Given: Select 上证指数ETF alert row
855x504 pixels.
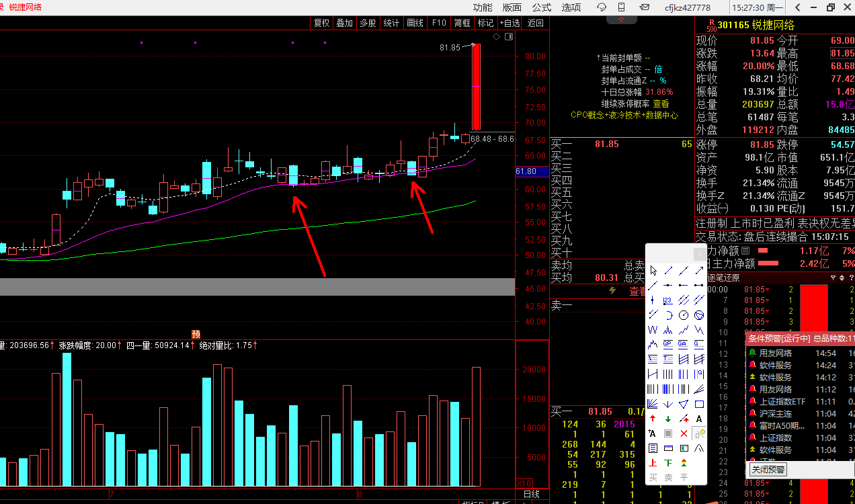Looking at the screenshot, I should [x=799, y=401].
